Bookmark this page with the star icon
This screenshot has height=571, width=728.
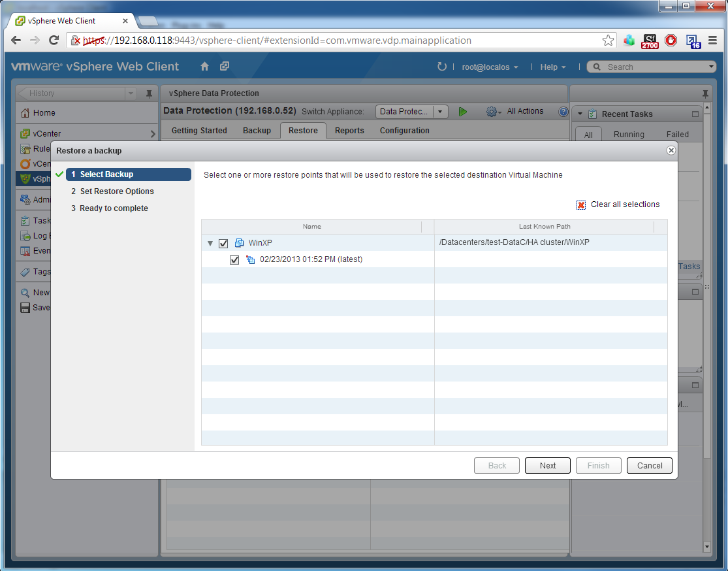609,41
